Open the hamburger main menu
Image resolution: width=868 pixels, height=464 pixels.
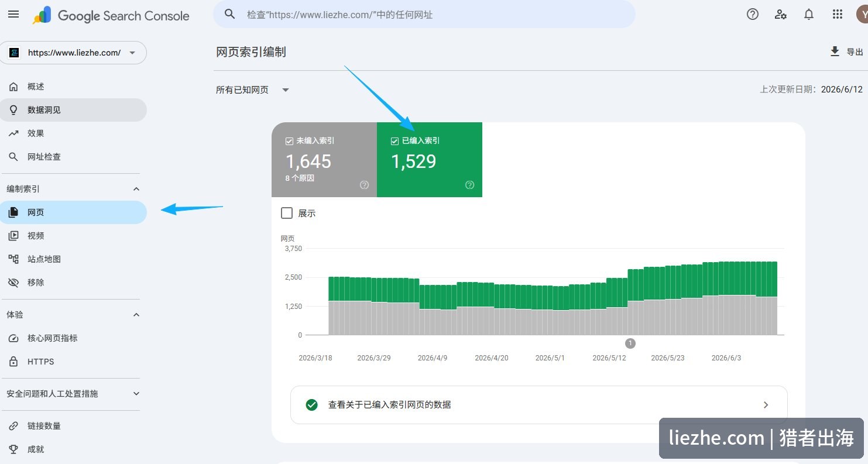(13, 14)
